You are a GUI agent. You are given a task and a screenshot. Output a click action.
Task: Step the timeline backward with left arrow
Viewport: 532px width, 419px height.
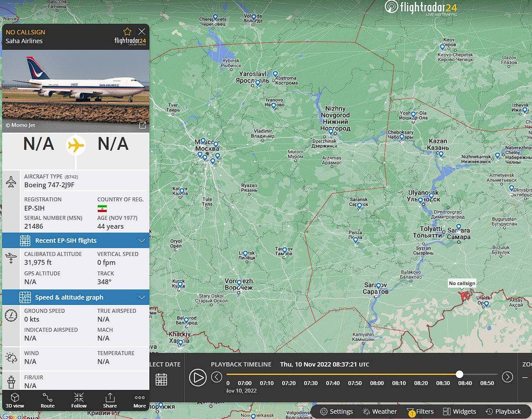click(216, 377)
